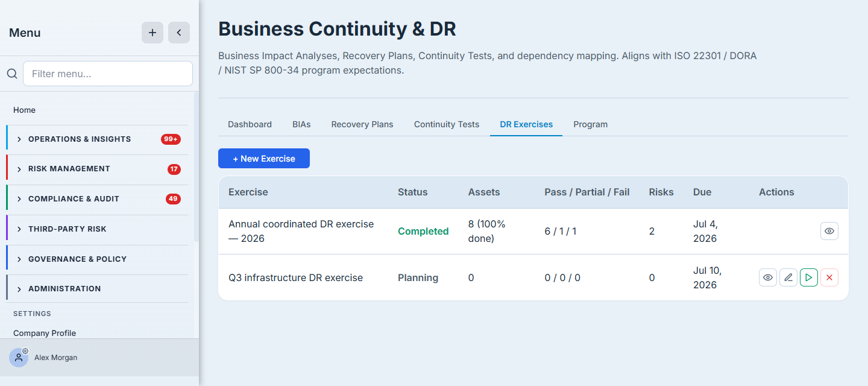Click the 'Jul 10, 2026' due date
The height and width of the screenshot is (386, 868).
[707, 277]
